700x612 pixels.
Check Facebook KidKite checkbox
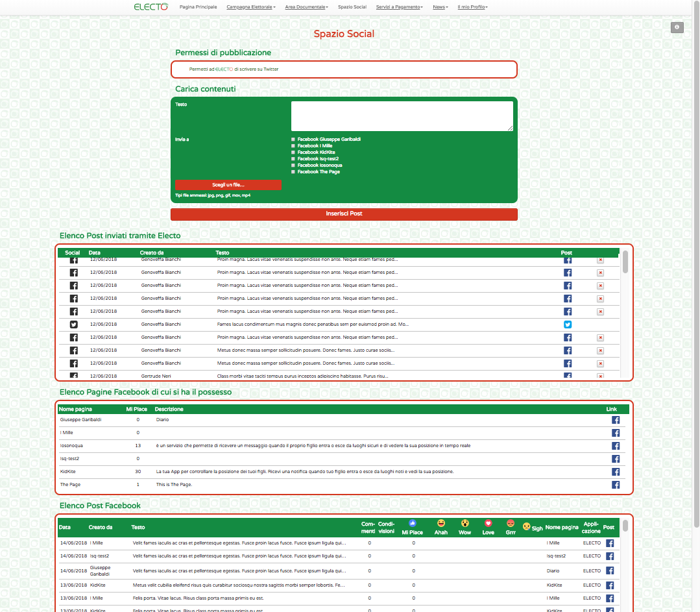click(293, 153)
